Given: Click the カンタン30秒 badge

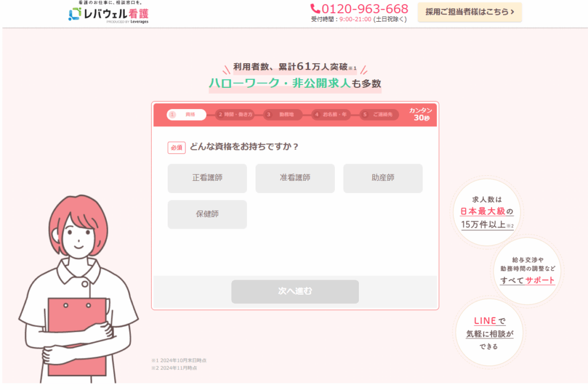Looking at the screenshot, I should (421, 114).
